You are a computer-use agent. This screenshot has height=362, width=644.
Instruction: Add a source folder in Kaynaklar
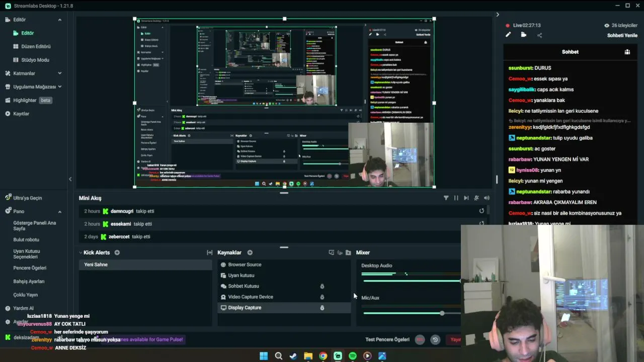348,252
